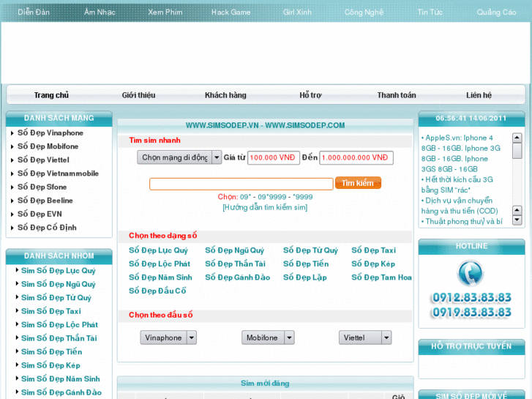Open Girl Xinh top menu item
This screenshot has height=399, width=532.
coord(297,12)
